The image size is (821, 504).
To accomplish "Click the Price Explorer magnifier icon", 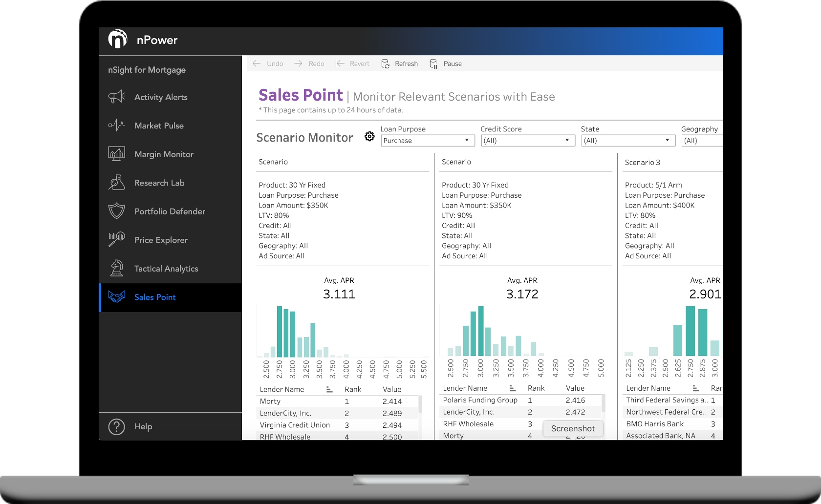I will (116, 239).
